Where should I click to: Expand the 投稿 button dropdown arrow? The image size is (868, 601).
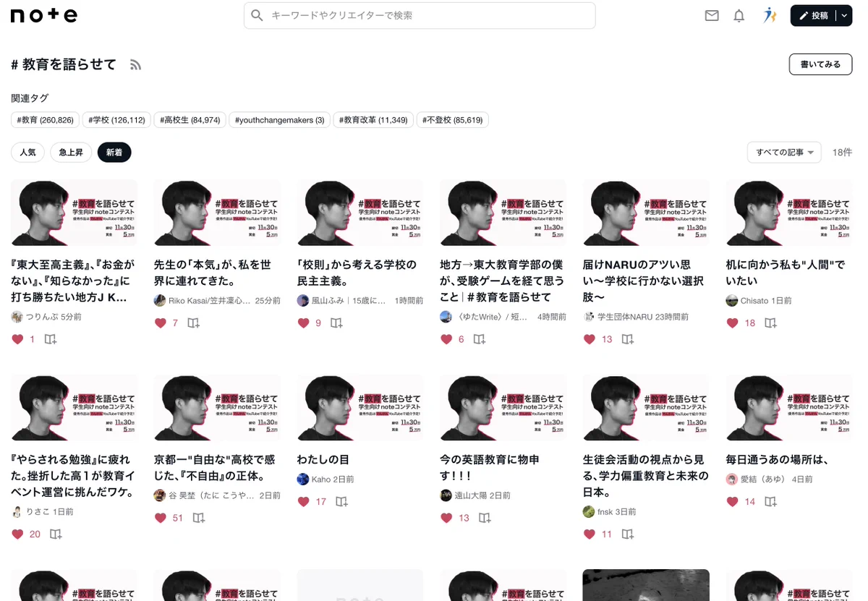coord(844,15)
